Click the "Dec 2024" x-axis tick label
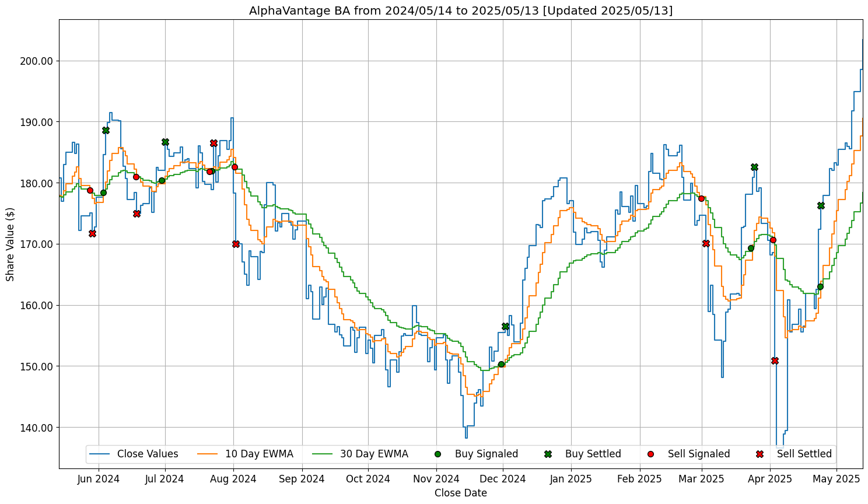Screen dimensions: 868x504 [x=503, y=479]
